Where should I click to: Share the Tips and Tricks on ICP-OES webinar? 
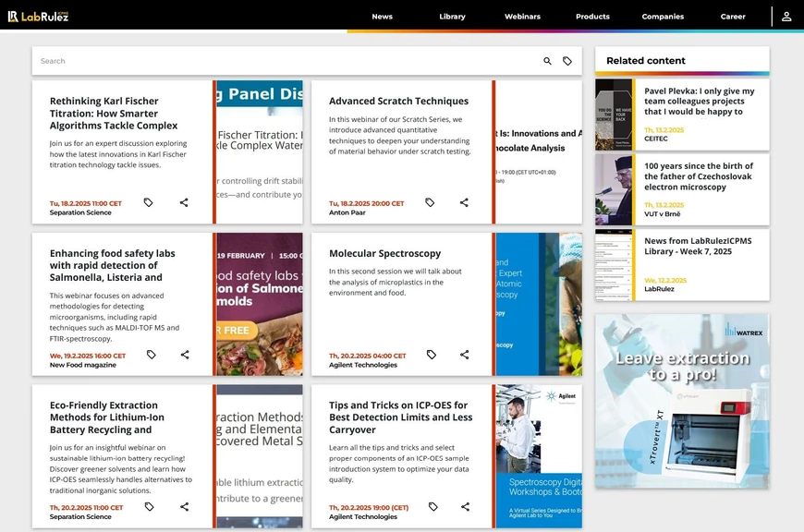click(465, 507)
